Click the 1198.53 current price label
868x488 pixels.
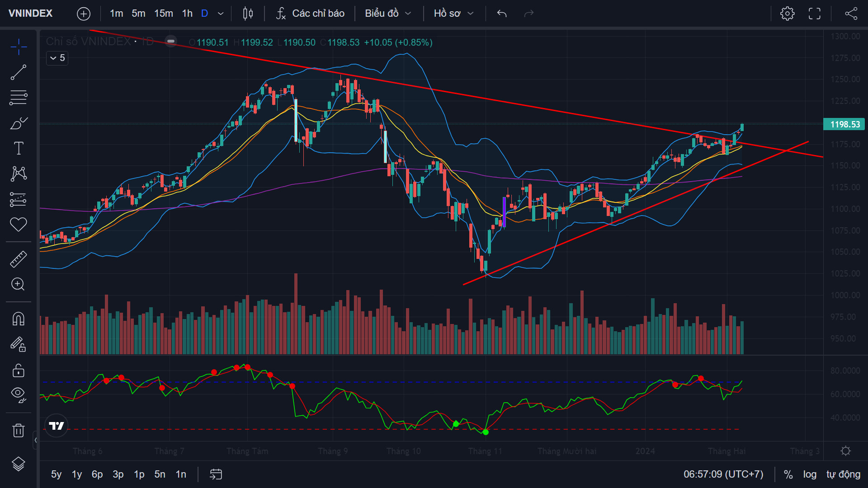pos(845,124)
